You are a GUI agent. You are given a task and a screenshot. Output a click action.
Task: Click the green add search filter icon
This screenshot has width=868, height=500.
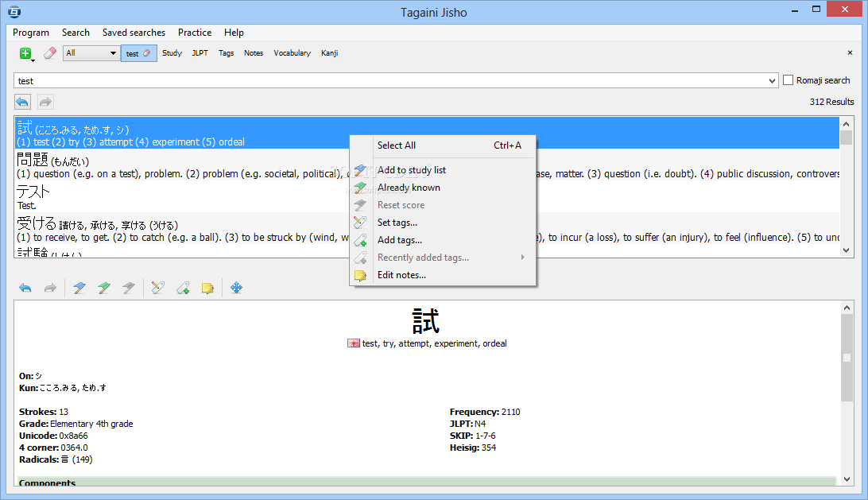(x=25, y=53)
